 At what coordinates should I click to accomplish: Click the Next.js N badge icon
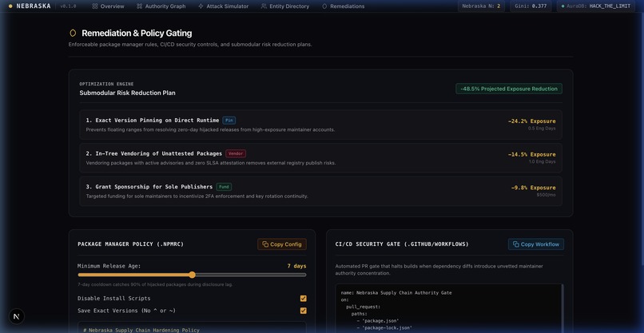point(17,316)
